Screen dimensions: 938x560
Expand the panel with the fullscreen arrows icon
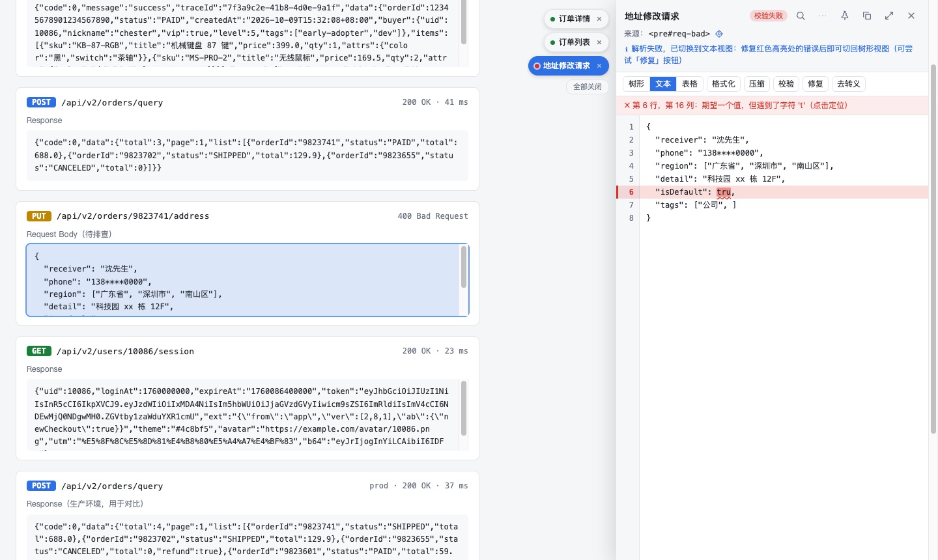pyautogui.click(x=889, y=16)
